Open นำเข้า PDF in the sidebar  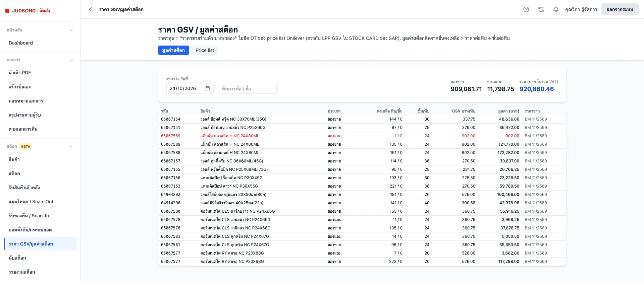point(40,73)
